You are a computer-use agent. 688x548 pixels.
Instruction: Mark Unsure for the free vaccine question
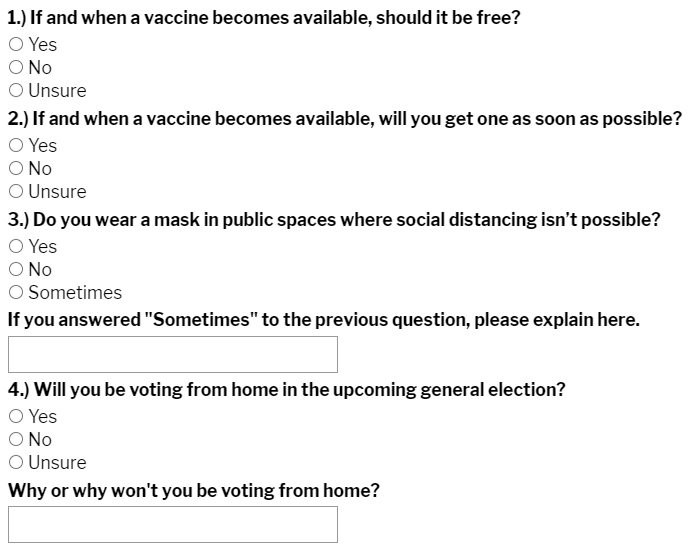click(x=16, y=91)
